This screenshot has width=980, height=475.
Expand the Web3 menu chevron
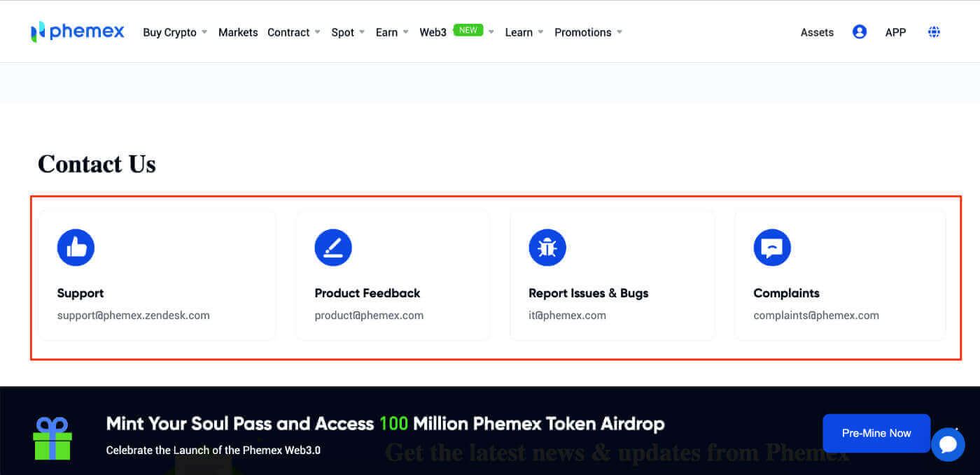tap(491, 31)
